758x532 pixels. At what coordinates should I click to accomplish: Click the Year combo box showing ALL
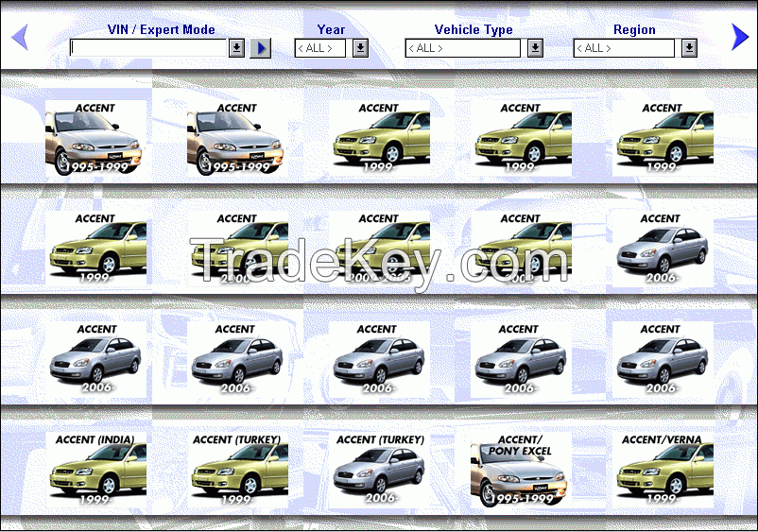tap(319, 48)
